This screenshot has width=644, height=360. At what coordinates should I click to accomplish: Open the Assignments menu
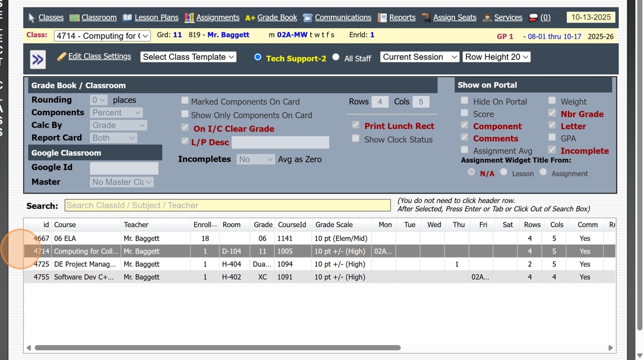[218, 17]
